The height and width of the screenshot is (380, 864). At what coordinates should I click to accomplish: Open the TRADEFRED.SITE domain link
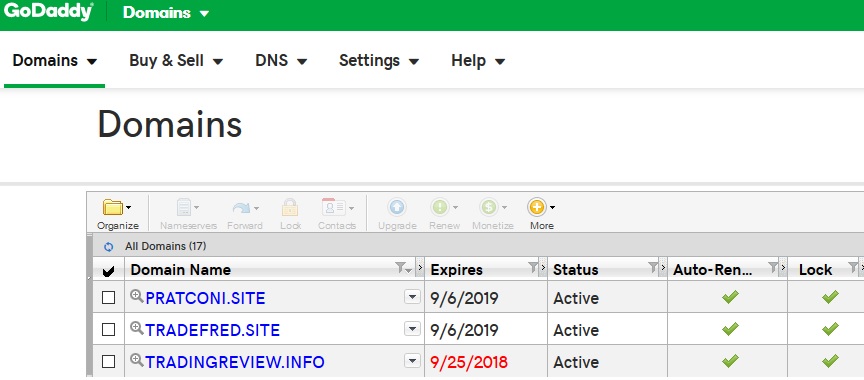[x=213, y=330]
